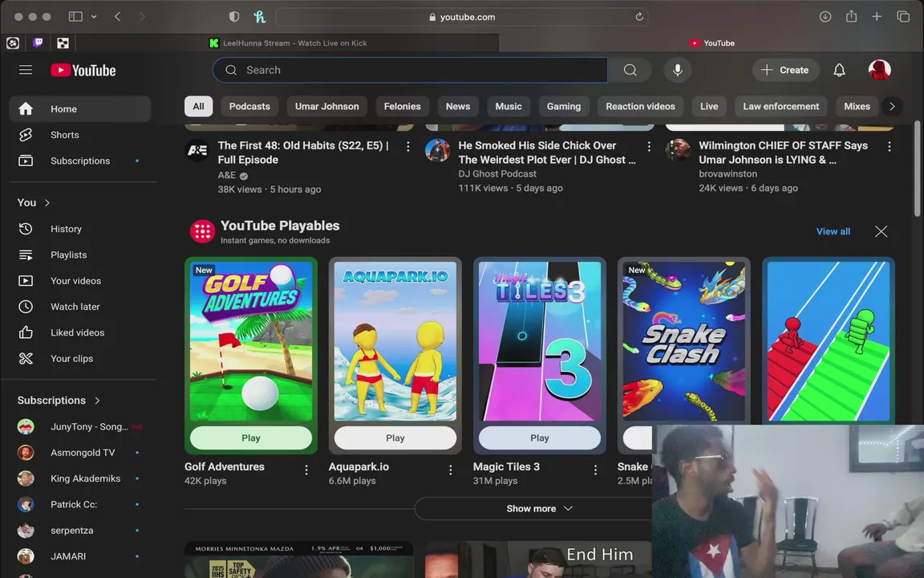Open Playlists in sidebar
Screen dimensions: 924x578
(x=80, y=254)
